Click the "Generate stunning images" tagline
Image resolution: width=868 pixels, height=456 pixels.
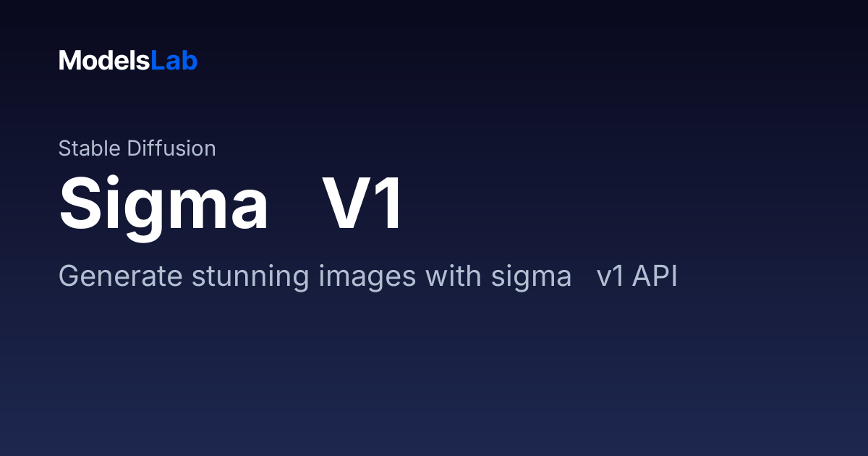(x=367, y=276)
